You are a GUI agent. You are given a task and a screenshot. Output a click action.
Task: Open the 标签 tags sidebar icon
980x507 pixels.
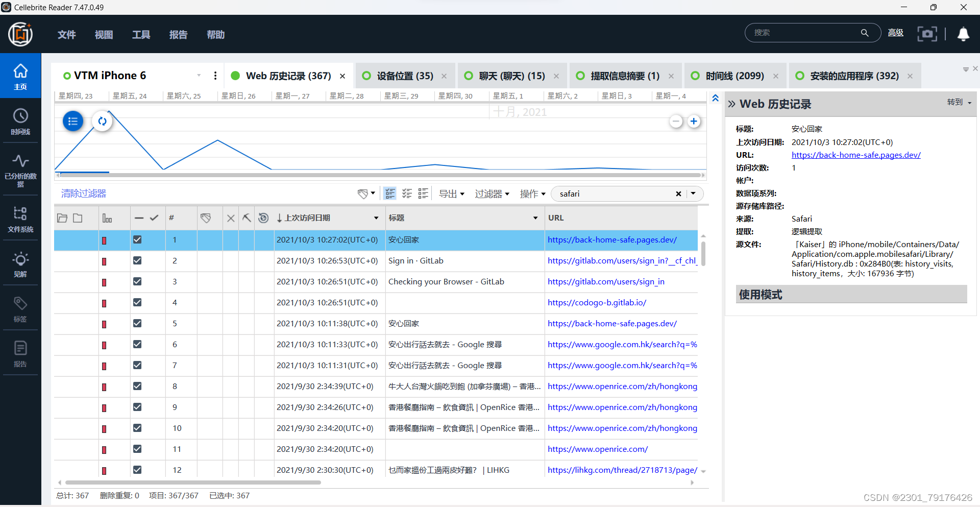(x=20, y=309)
